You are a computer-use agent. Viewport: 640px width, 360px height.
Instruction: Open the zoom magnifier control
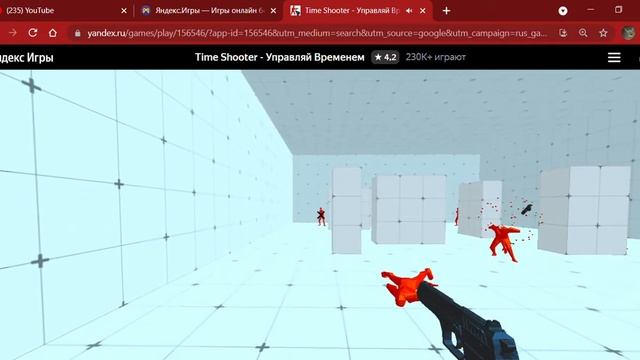tap(583, 33)
